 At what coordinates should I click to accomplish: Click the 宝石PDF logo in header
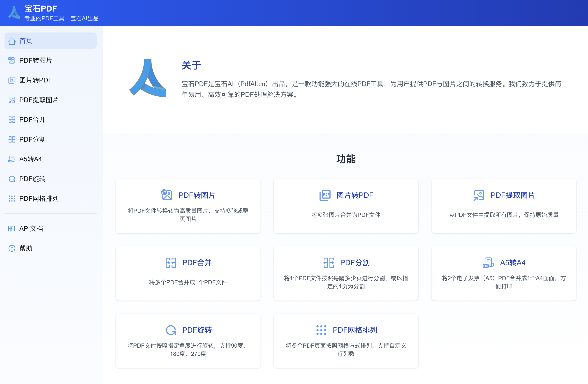pyautogui.click(x=14, y=13)
